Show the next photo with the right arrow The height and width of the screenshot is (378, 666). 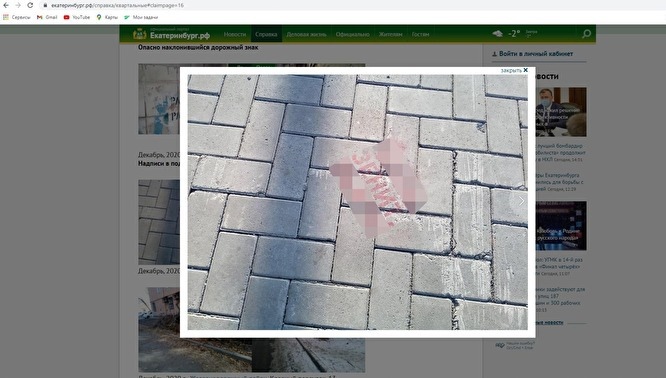pyautogui.click(x=522, y=201)
